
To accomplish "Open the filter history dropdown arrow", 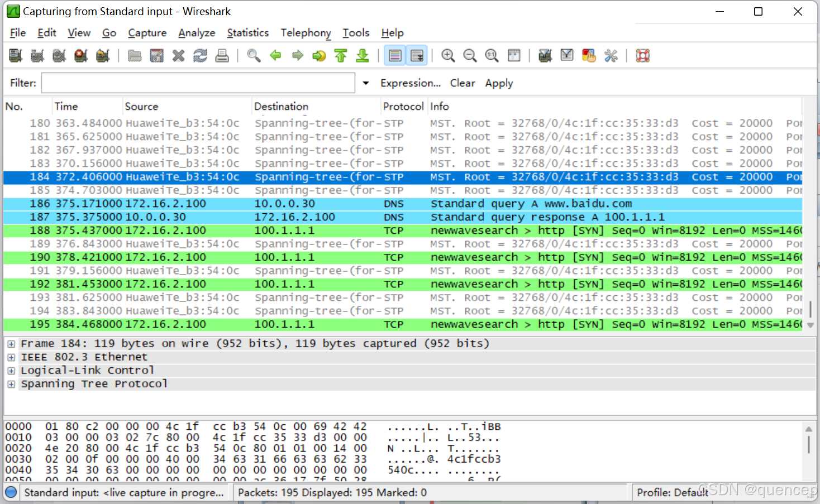I will tap(366, 83).
